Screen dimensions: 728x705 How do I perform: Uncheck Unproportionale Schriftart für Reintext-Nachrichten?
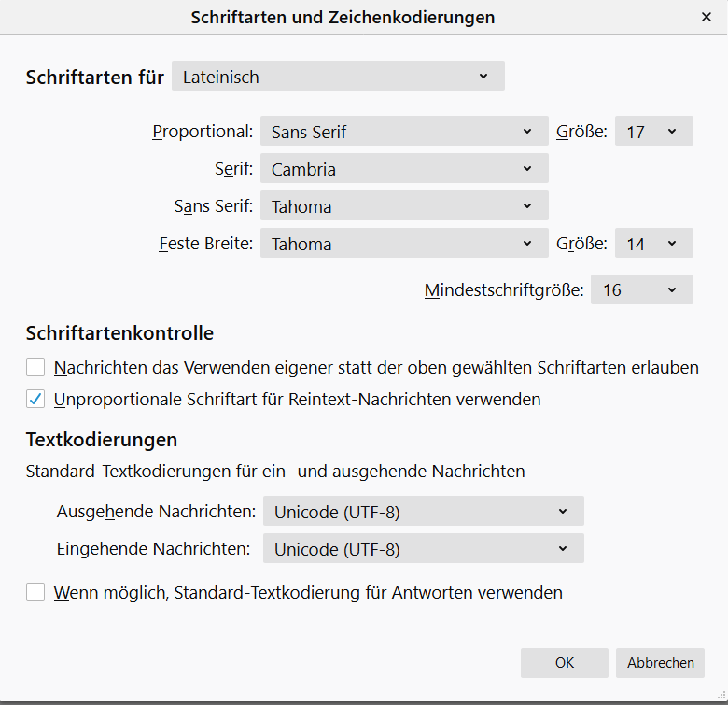coord(35,399)
